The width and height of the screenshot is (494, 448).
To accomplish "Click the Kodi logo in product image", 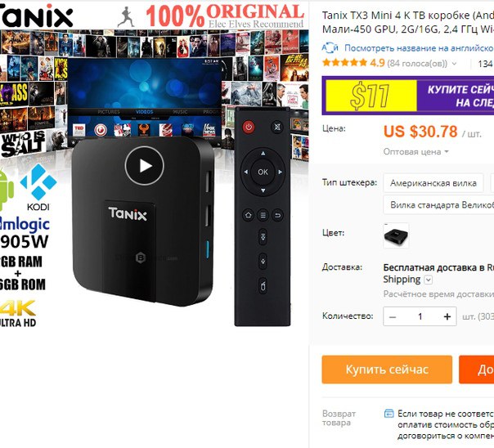I will [38, 187].
